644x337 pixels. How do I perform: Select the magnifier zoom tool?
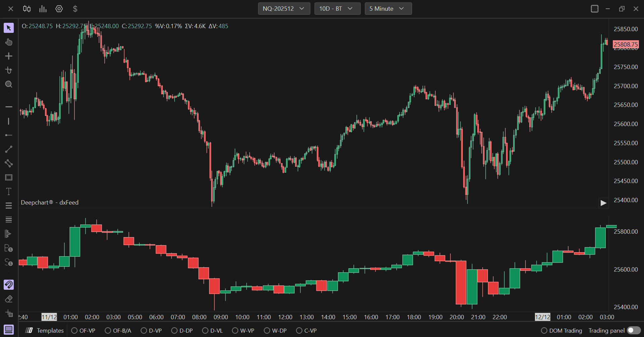[9, 84]
